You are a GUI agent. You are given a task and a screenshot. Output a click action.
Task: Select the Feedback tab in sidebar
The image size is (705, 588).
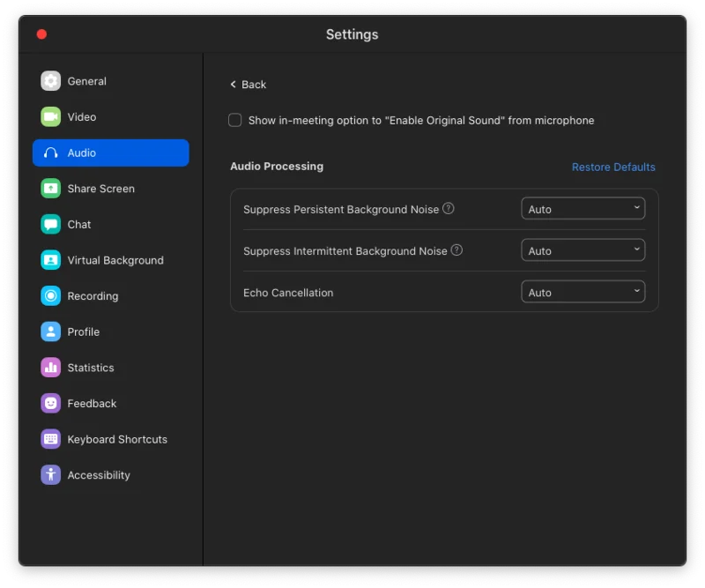pyautogui.click(x=92, y=404)
